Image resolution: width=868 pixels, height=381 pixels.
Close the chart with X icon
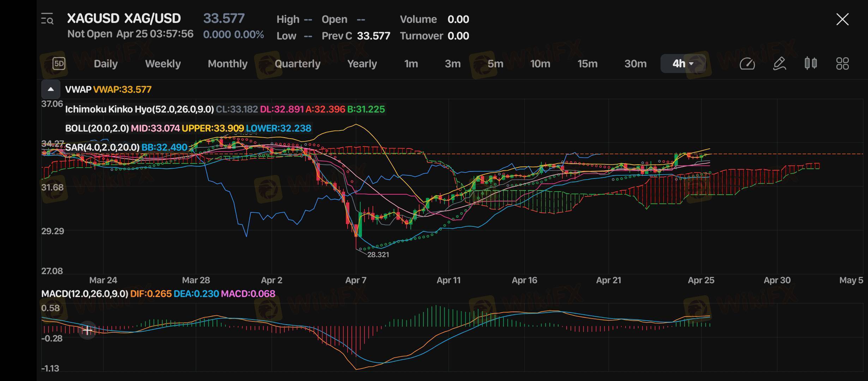tap(842, 19)
